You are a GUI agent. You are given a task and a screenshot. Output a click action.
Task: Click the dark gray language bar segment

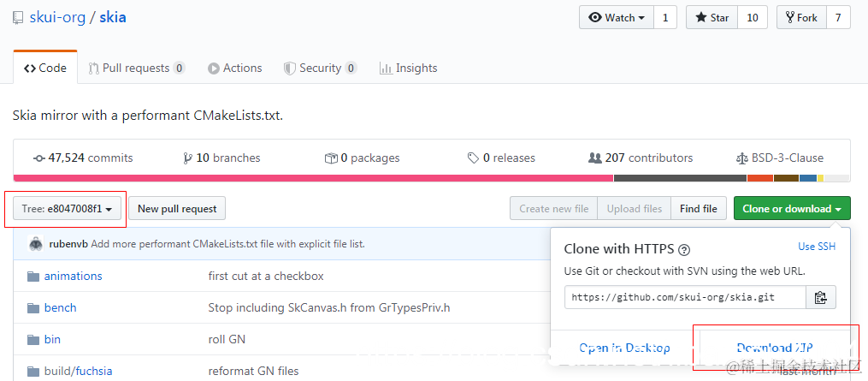click(681, 178)
